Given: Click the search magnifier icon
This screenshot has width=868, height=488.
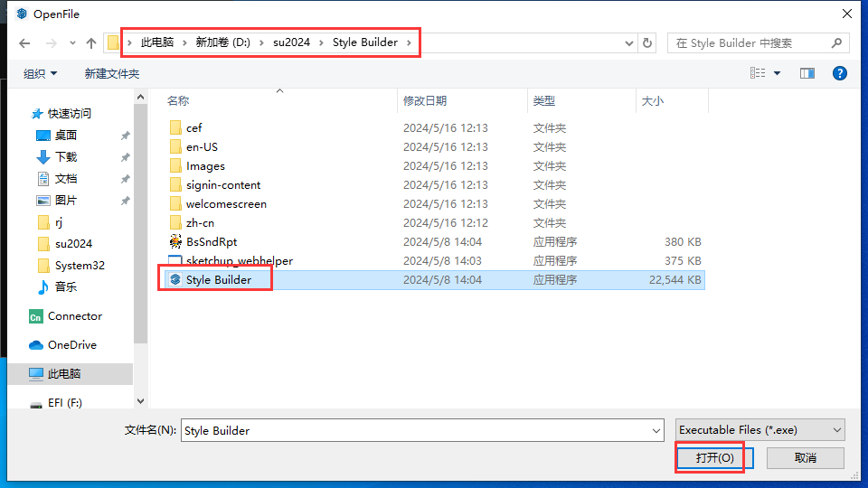Looking at the screenshot, I should click(836, 42).
